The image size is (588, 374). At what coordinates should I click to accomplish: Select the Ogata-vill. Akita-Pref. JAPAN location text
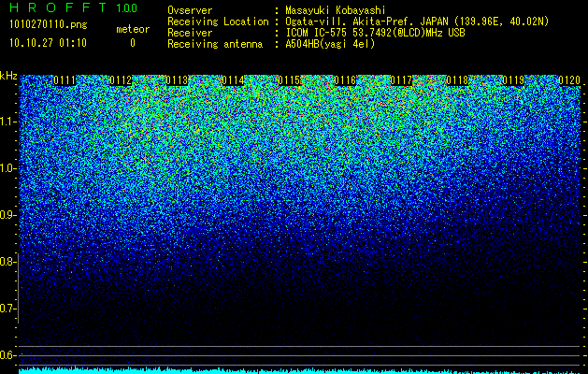pos(417,22)
